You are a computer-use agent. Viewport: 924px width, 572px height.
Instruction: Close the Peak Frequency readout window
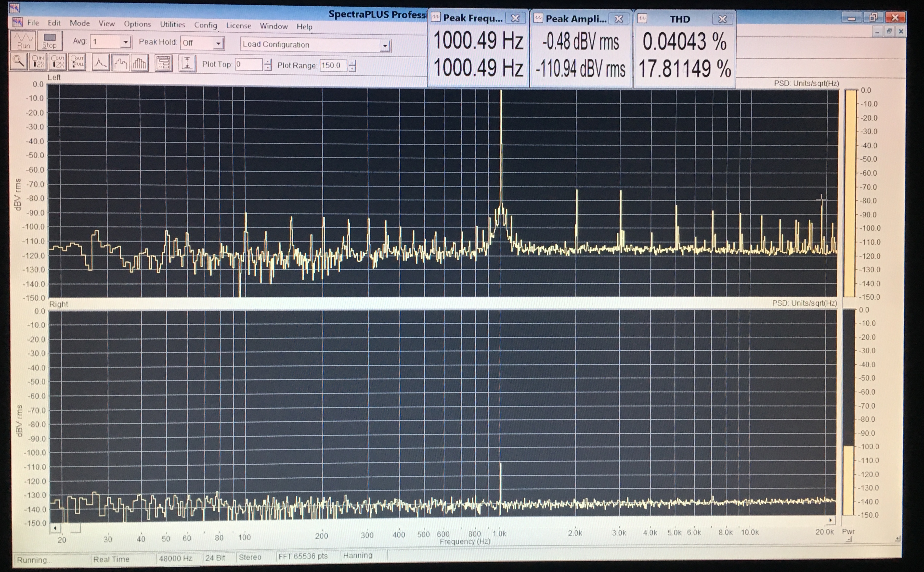515,18
